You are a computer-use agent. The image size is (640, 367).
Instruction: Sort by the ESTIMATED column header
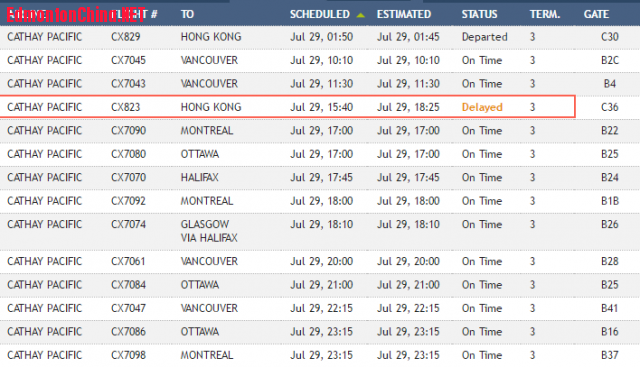(x=404, y=14)
